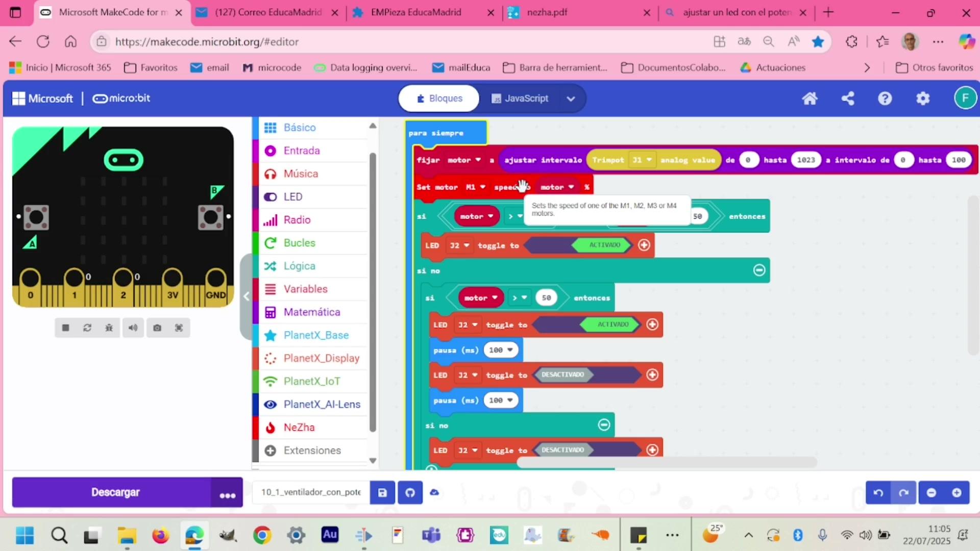Open the language dropdown arrow beside JavaScript

click(x=571, y=99)
